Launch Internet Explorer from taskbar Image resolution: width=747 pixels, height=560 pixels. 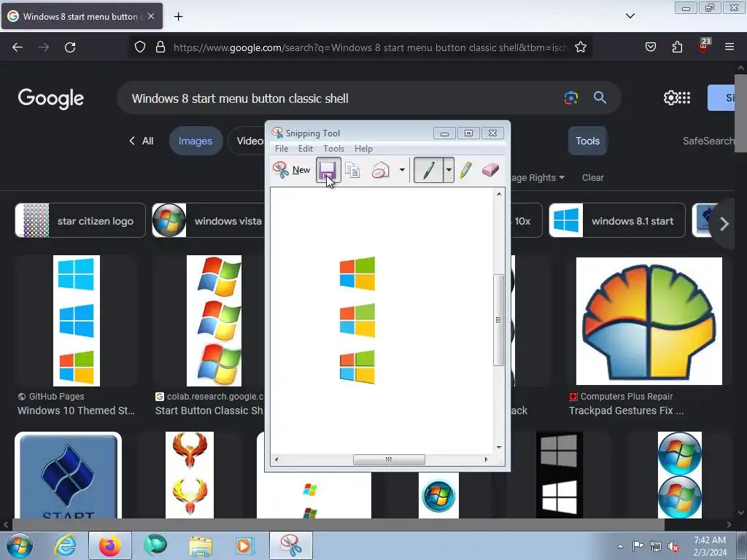[x=65, y=545]
